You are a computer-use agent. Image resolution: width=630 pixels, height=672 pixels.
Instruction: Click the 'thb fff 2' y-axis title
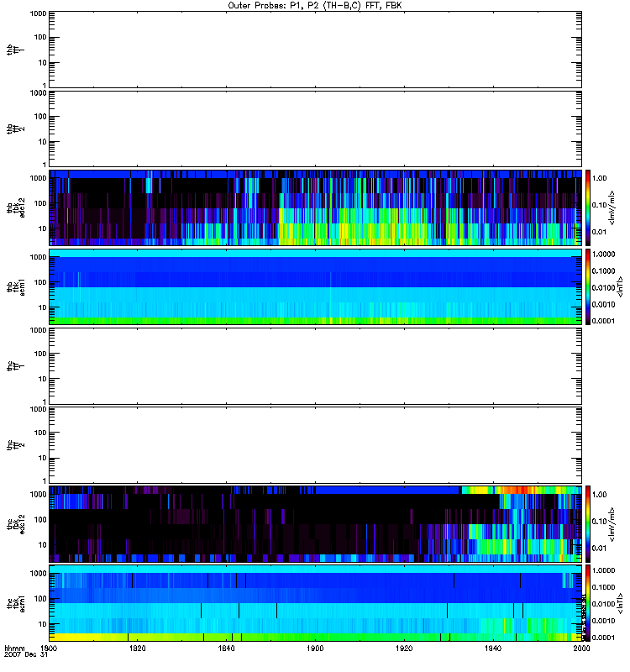coord(15,129)
